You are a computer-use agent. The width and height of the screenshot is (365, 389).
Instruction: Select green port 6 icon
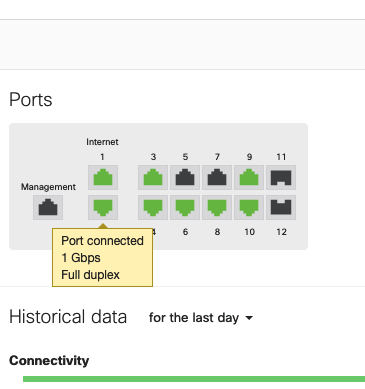tap(185, 207)
